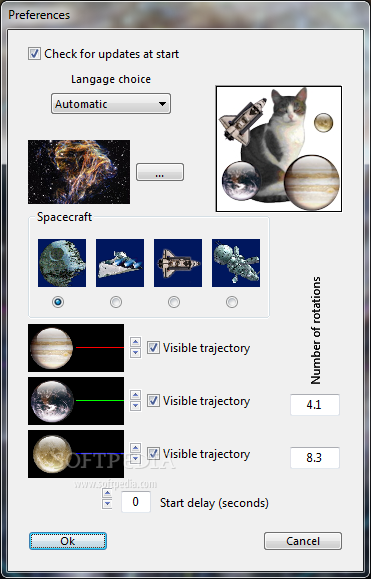Click up arrow of Jupiter row spinner
This screenshot has width=371, height=579.
click(x=135, y=342)
